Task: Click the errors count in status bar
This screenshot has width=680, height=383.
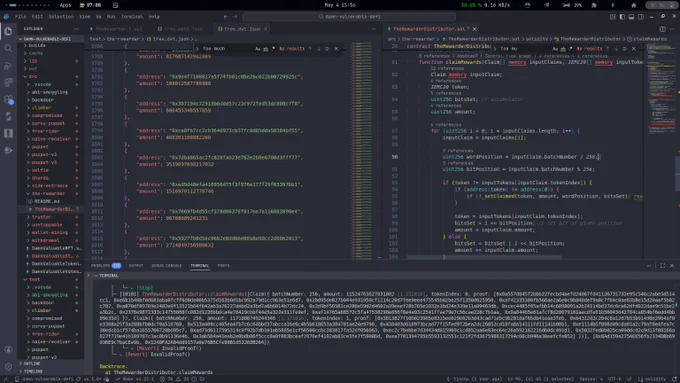Action: pos(167,379)
